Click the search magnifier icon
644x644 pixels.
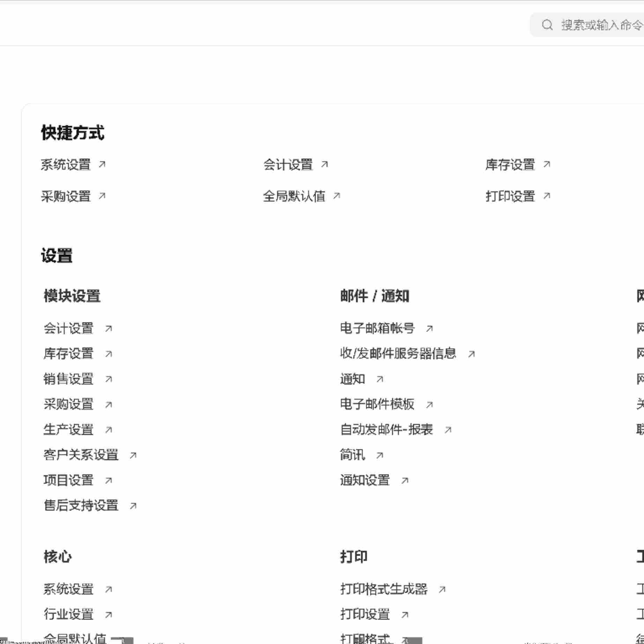click(x=547, y=24)
